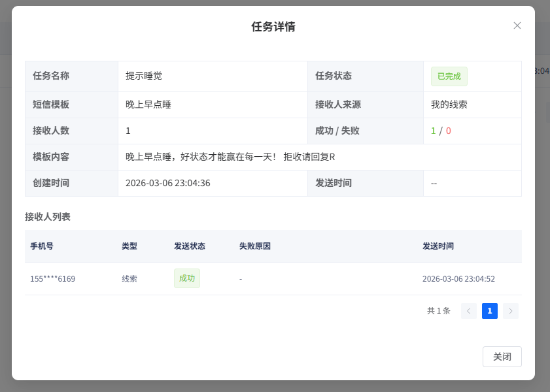Click the recipient source value 我的线索
The image size is (550, 392).
tap(449, 105)
